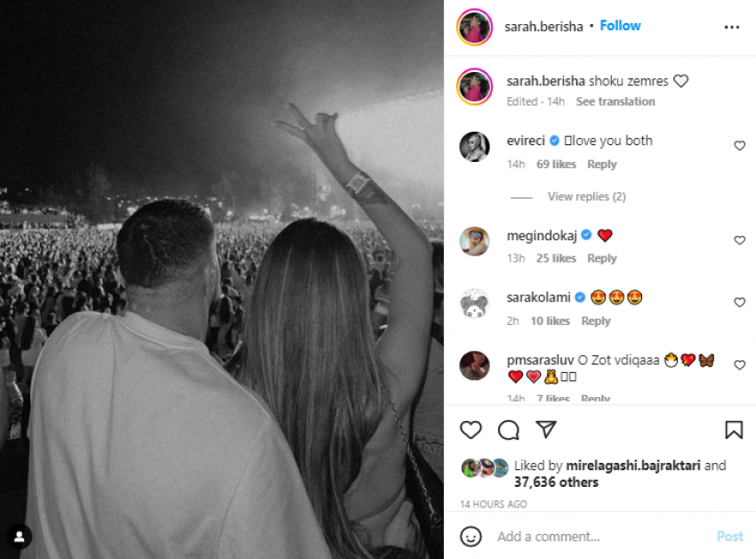This screenshot has height=559, width=756.
Task: Like pmsarasluv's comment
Action: click(x=739, y=365)
